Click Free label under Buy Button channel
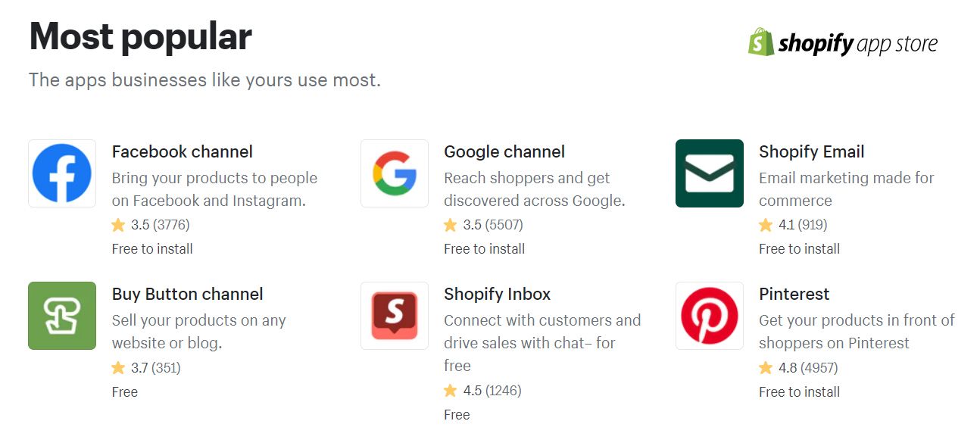 pos(125,391)
